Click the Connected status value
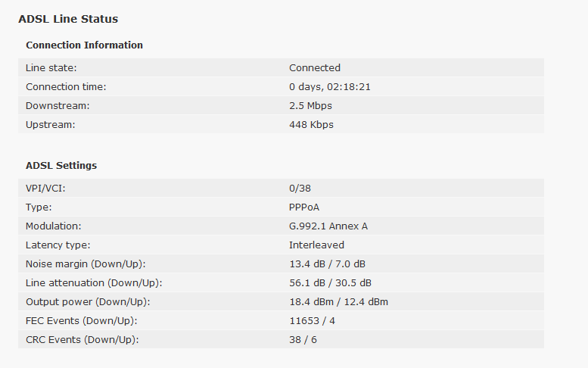 [x=315, y=68]
